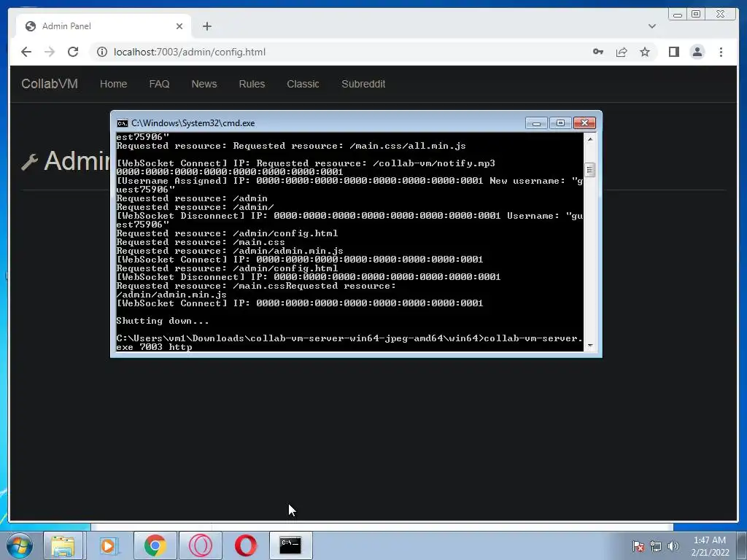Select the Admin Panel tab

click(x=104, y=26)
